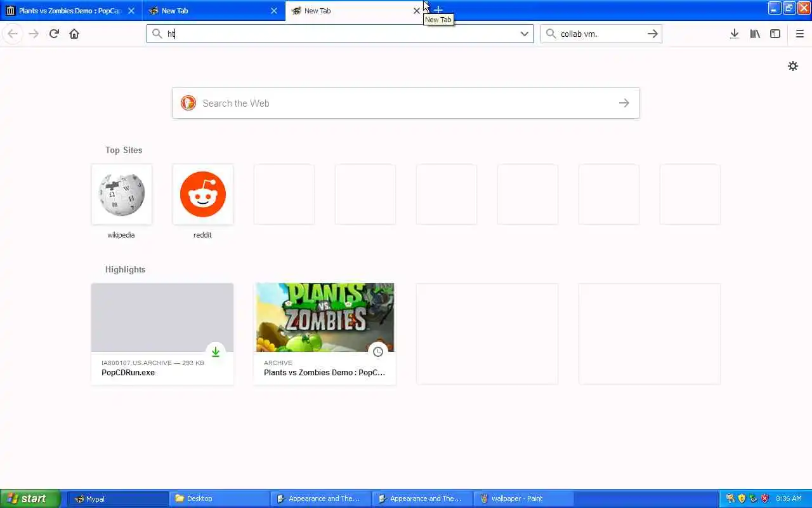Open the Reddit top site tile
The image size is (812, 508).
coord(203,194)
